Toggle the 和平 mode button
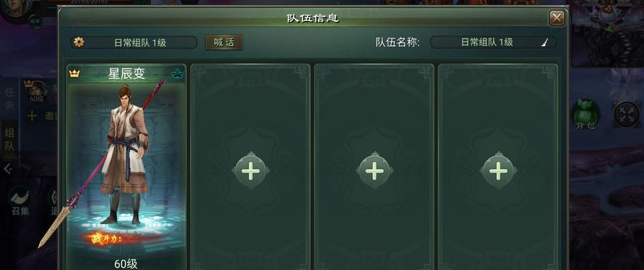 click(x=35, y=22)
